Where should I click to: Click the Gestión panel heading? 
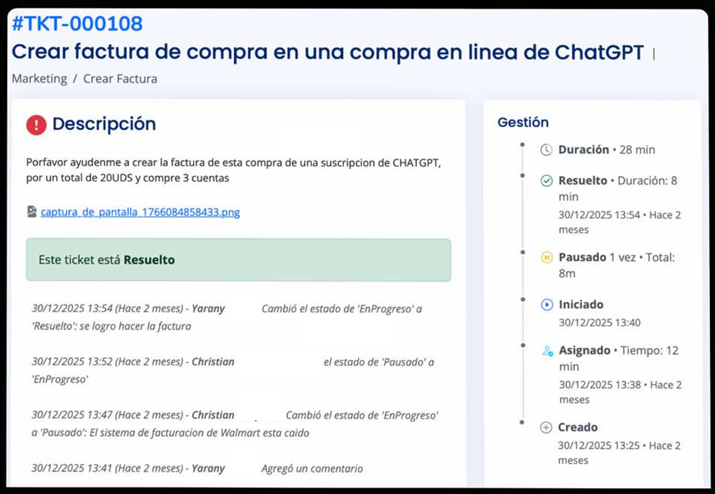(x=523, y=122)
